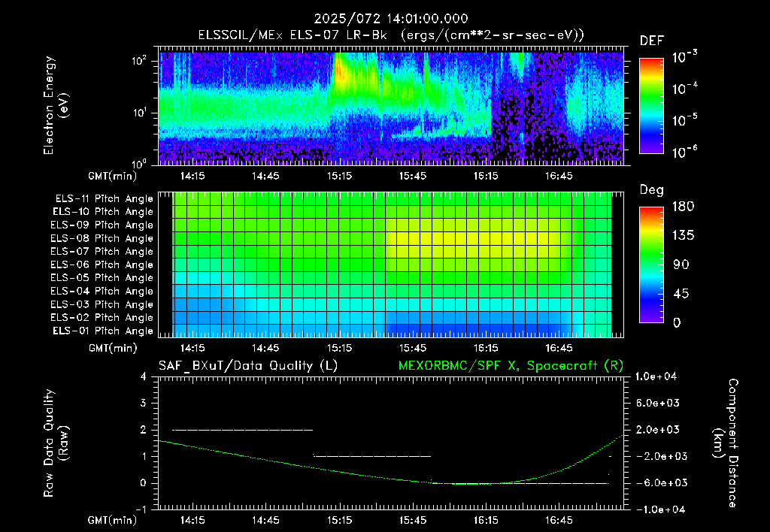Click the '6.0e+03' right axis value

tap(658, 403)
